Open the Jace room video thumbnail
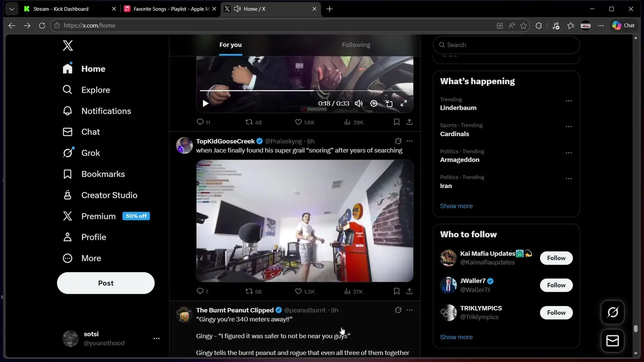The height and width of the screenshot is (362, 644). click(x=305, y=221)
